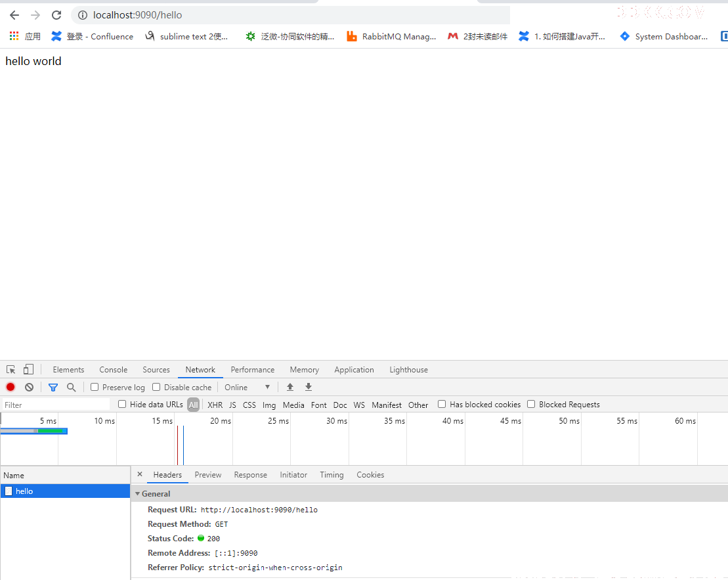728x580 pixels.
Task: Open the request Headers tab
Action: pos(167,474)
